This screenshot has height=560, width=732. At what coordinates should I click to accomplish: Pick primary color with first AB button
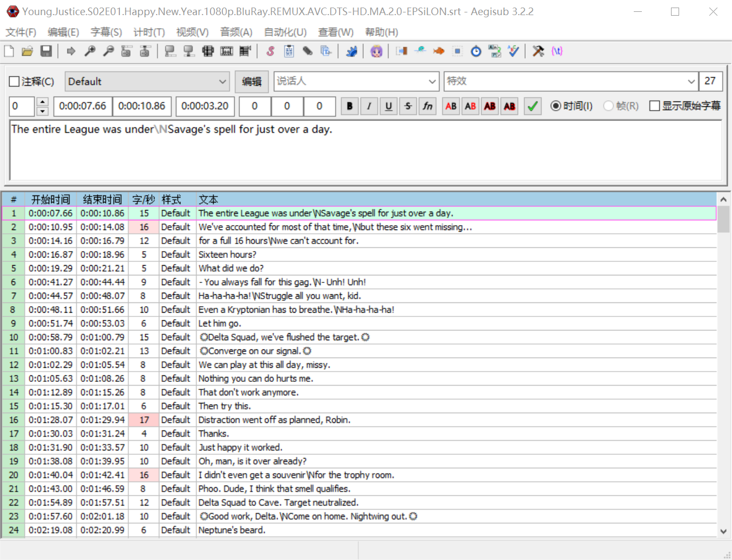[x=451, y=106]
